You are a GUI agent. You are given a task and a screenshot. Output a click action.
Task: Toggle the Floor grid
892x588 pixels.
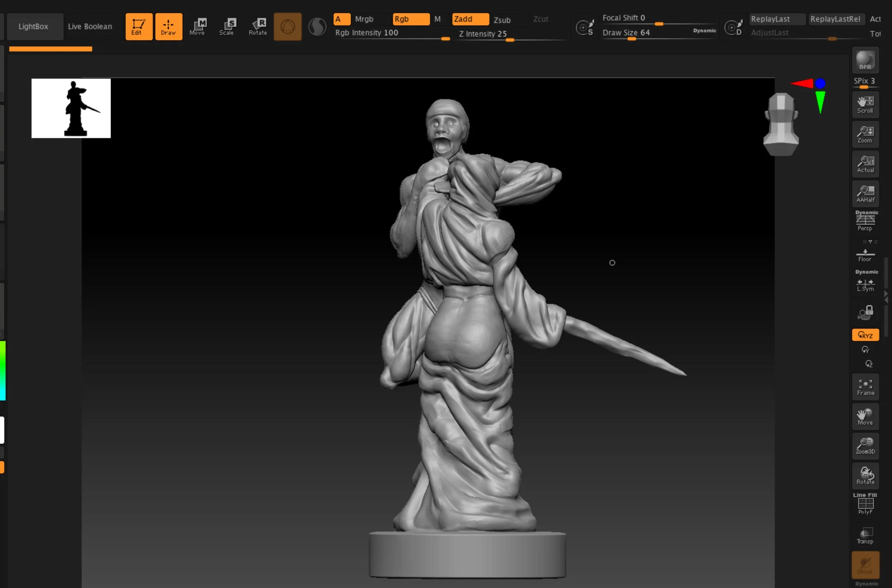click(x=865, y=255)
